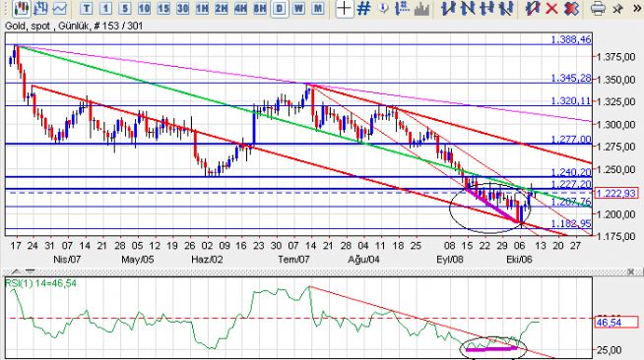This screenshot has height=360, width=644.
Task: Click the Haz/02 month label on time axis
Action: point(207,259)
